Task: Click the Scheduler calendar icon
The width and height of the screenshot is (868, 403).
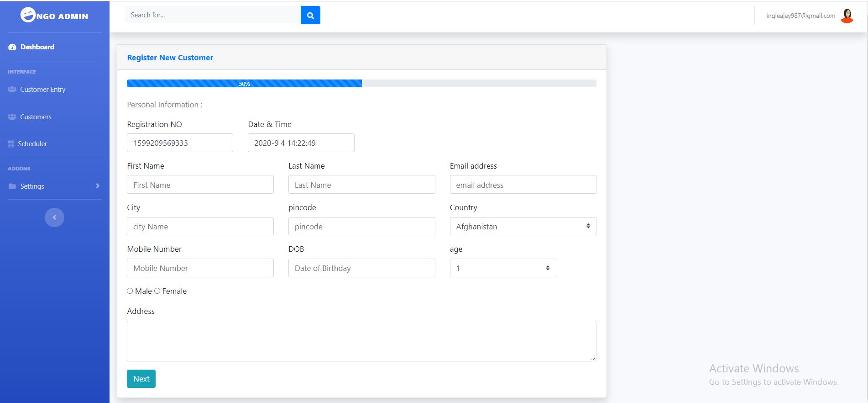Action: click(x=11, y=144)
